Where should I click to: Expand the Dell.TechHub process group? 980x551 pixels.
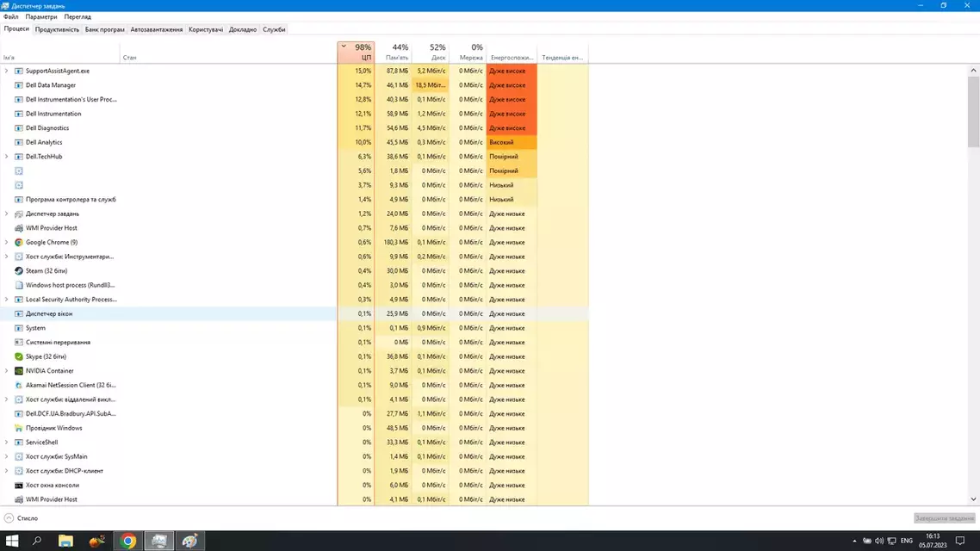pyautogui.click(x=7, y=157)
